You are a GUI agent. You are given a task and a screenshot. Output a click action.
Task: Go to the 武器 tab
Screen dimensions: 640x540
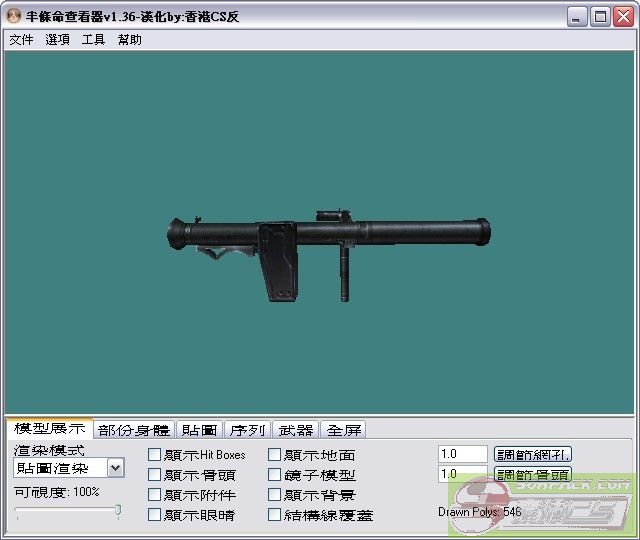tap(295, 430)
